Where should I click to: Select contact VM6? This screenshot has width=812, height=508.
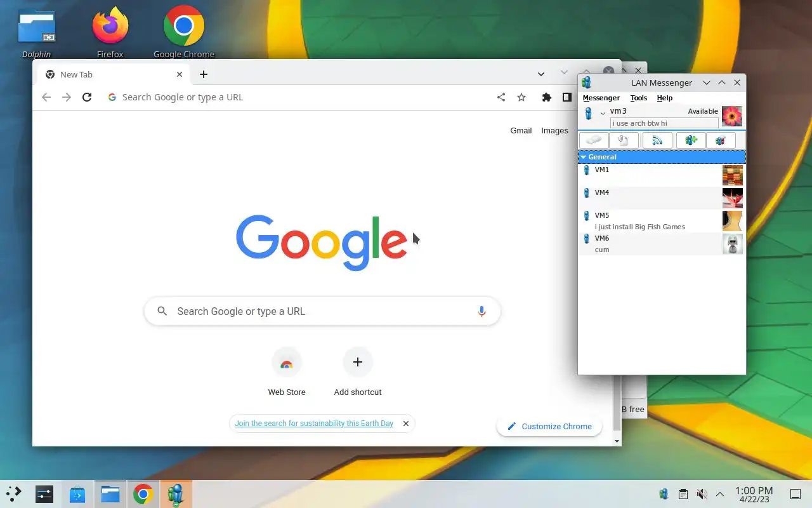pos(662,244)
